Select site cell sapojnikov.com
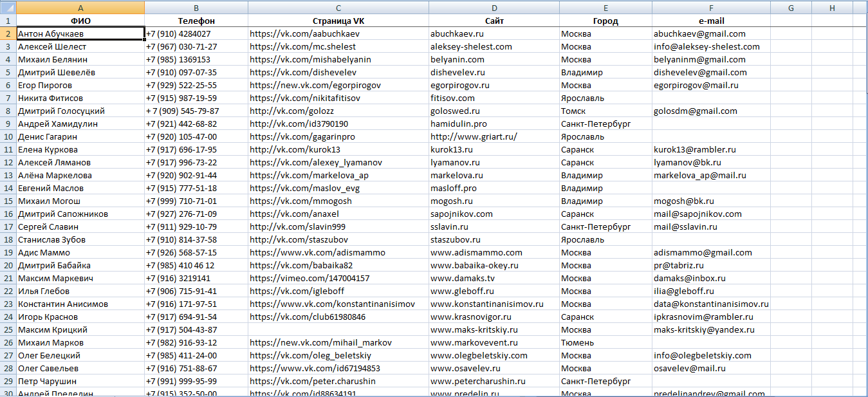868x397 pixels. coord(494,214)
